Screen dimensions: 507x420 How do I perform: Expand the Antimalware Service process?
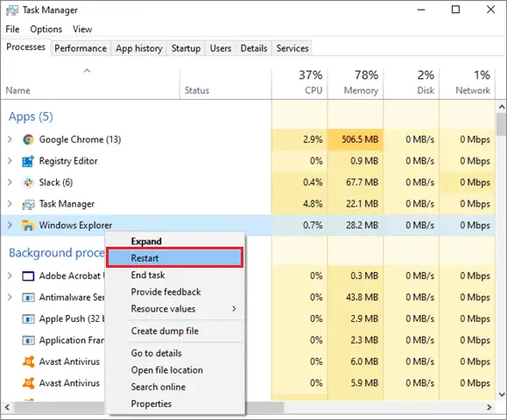point(10,297)
